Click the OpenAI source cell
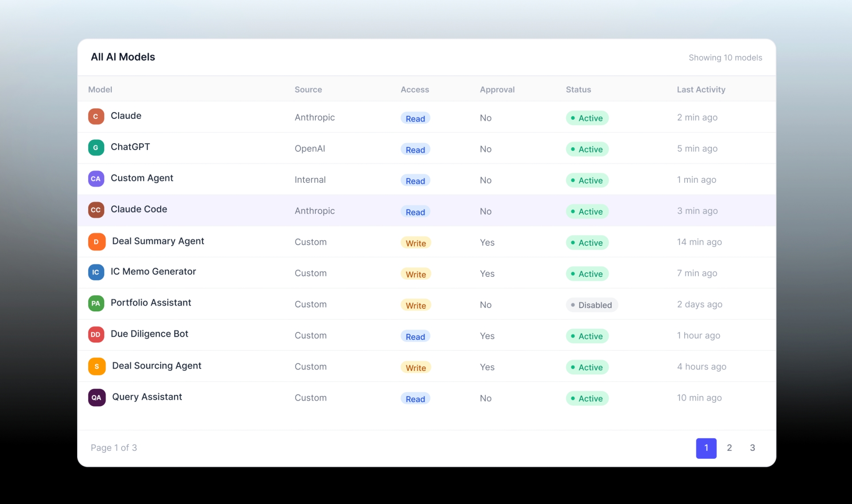The height and width of the screenshot is (504, 852). [x=310, y=149]
